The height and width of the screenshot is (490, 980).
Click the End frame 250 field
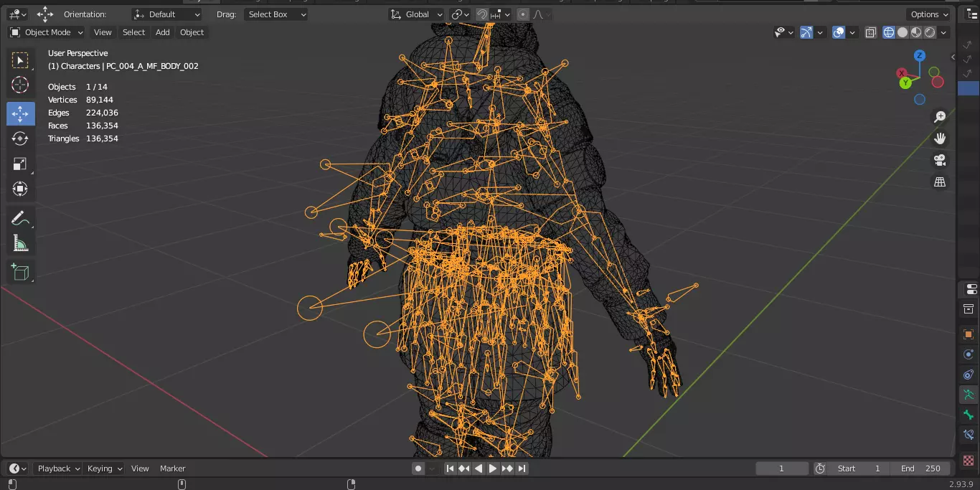click(921, 468)
